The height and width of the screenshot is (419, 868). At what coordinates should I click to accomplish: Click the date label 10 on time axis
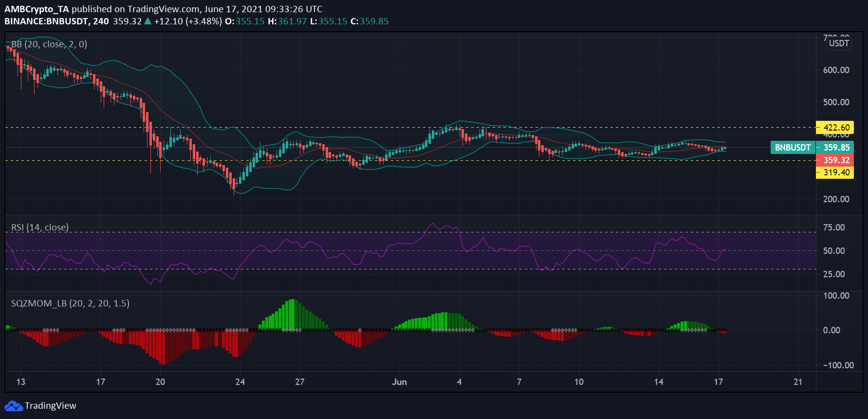click(x=579, y=382)
